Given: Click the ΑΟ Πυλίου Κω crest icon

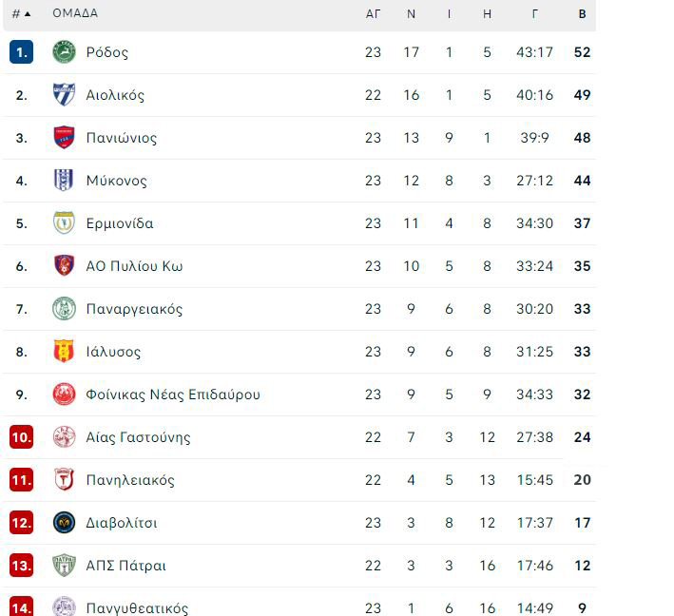Looking at the screenshot, I should [x=64, y=265].
